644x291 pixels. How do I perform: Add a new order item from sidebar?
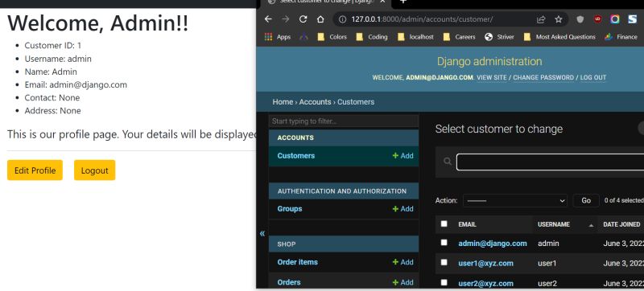[x=403, y=262]
